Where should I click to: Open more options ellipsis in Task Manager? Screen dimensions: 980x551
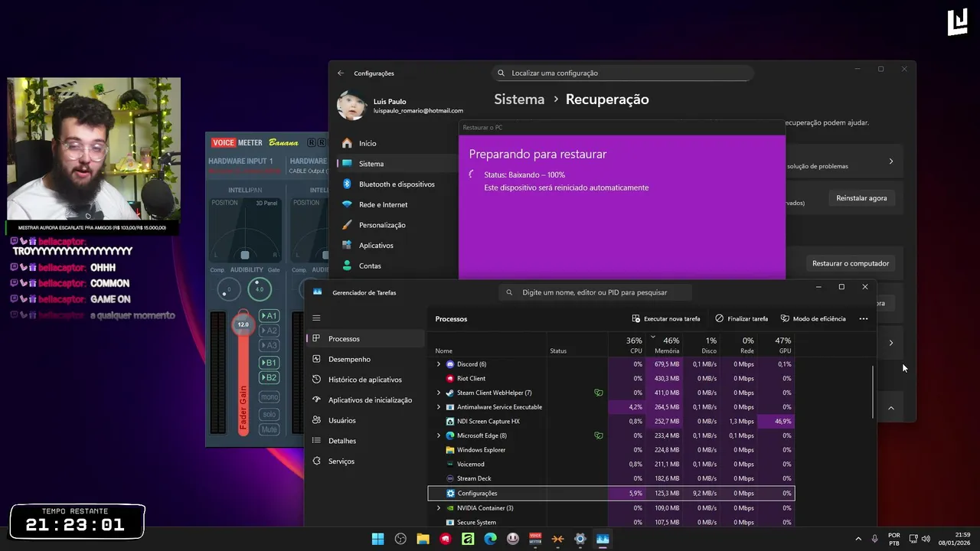(864, 318)
